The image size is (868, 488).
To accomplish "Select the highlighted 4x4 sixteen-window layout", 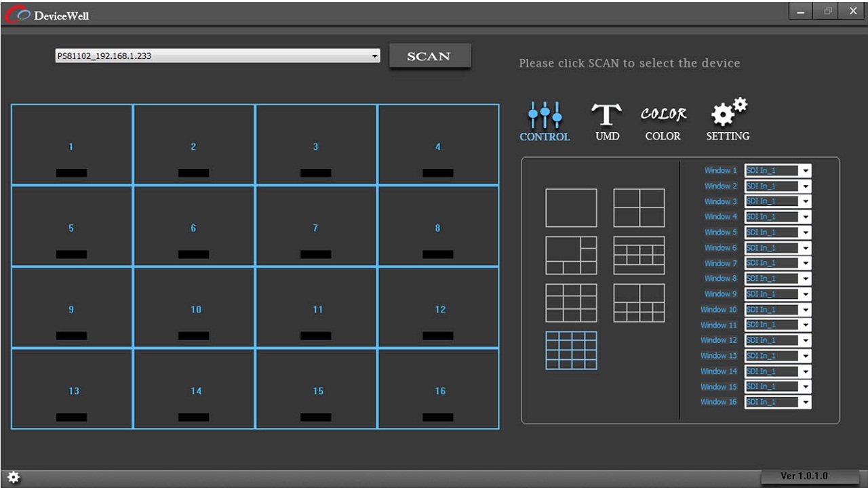I will [x=571, y=350].
